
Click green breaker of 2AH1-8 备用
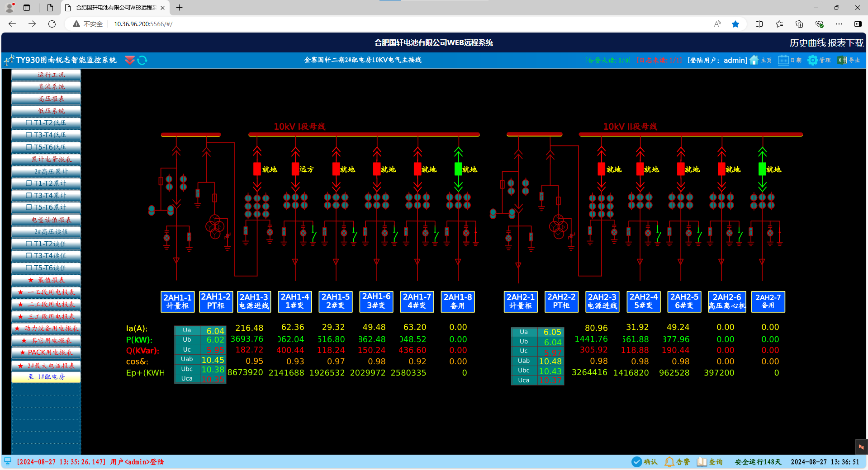[x=458, y=169]
